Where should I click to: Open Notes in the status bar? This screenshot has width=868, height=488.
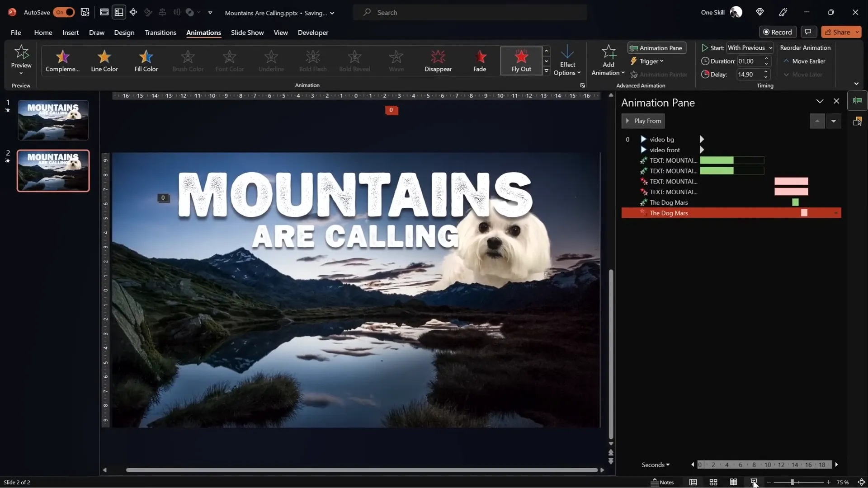tap(662, 483)
